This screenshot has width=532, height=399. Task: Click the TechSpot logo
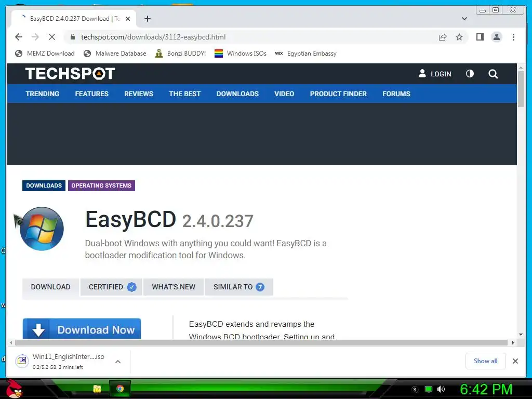(x=70, y=74)
